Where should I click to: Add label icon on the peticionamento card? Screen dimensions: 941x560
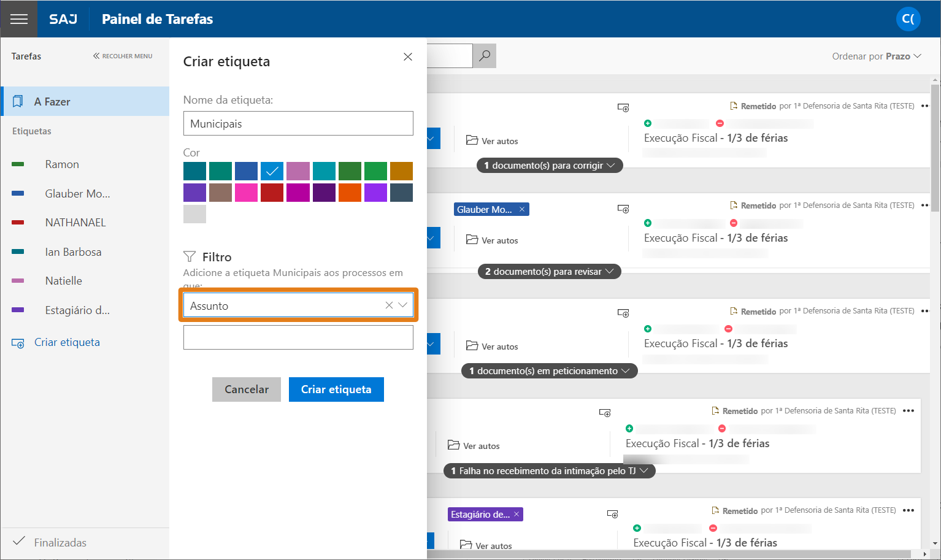pyautogui.click(x=623, y=313)
